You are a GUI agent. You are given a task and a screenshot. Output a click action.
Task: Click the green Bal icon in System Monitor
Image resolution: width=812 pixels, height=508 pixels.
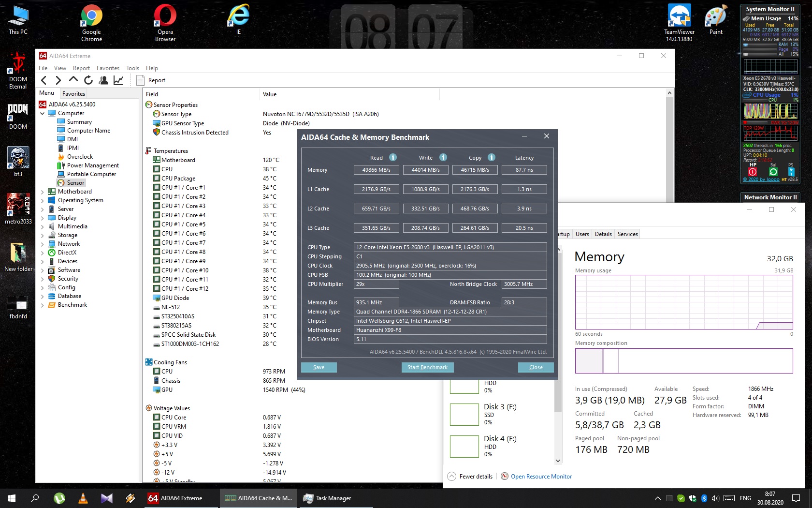[773, 172]
